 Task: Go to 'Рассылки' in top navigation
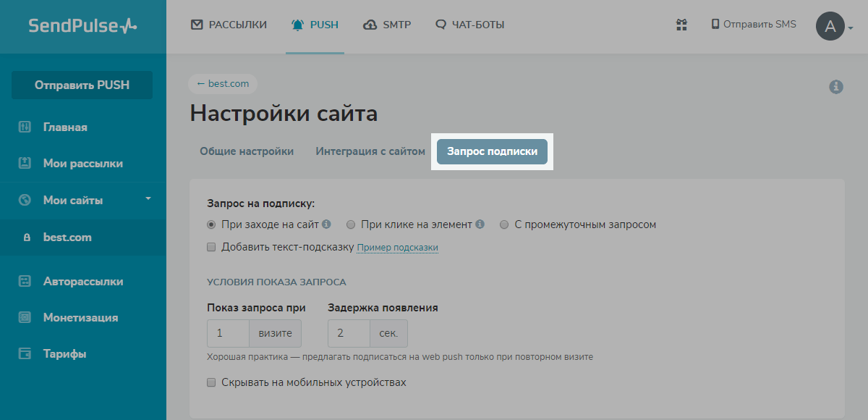tap(229, 25)
